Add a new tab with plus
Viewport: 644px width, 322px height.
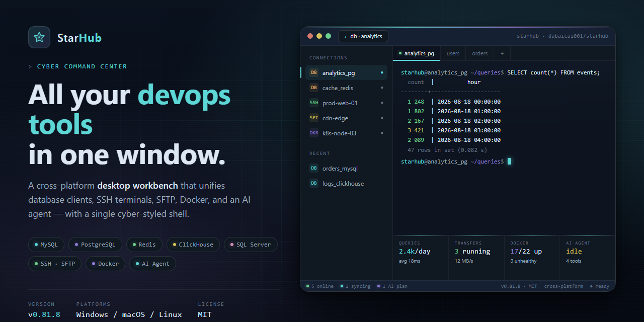click(x=502, y=53)
